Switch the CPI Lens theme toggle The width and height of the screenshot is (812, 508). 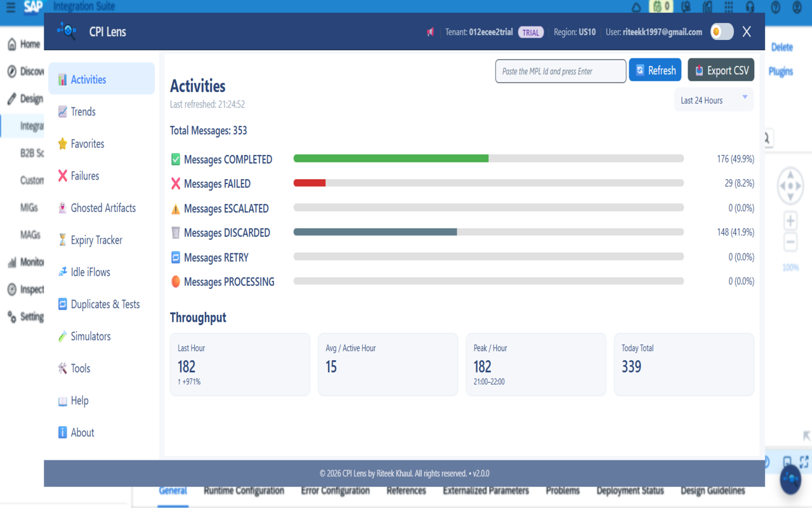[x=721, y=31]
